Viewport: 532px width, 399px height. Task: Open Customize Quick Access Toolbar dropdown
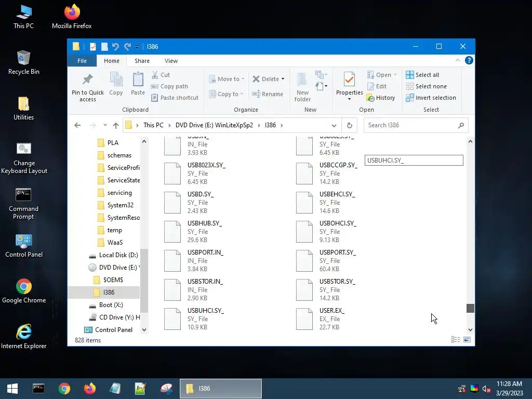(137, 47)
